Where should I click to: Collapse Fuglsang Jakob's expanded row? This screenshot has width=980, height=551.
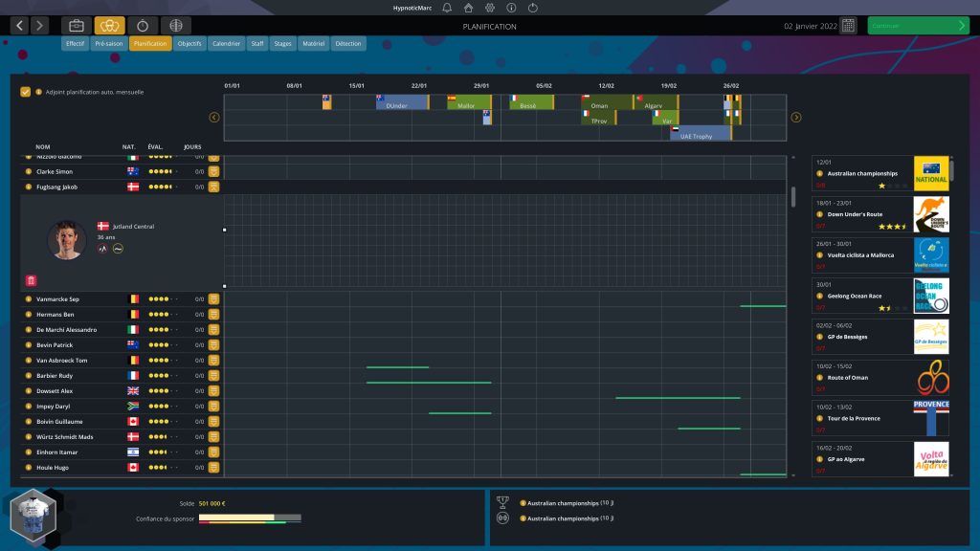tap(214, 187)
